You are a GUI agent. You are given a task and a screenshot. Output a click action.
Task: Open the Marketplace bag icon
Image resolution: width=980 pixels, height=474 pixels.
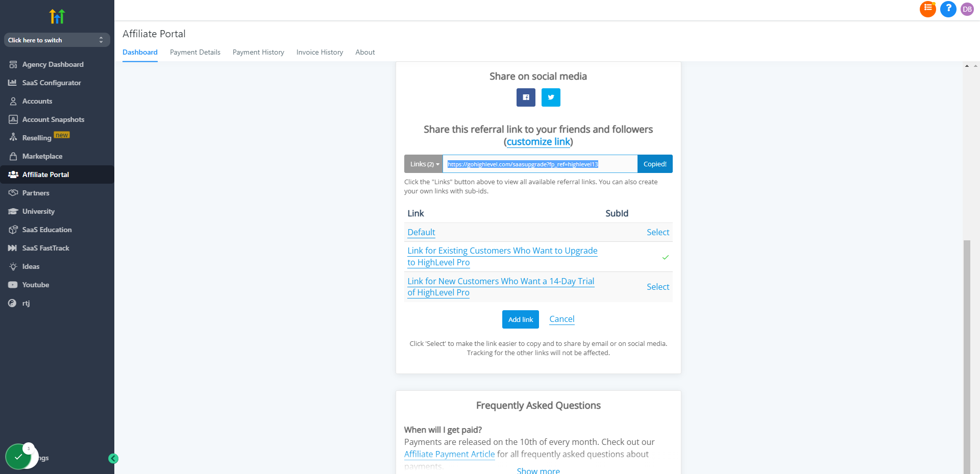click(13, 156)
